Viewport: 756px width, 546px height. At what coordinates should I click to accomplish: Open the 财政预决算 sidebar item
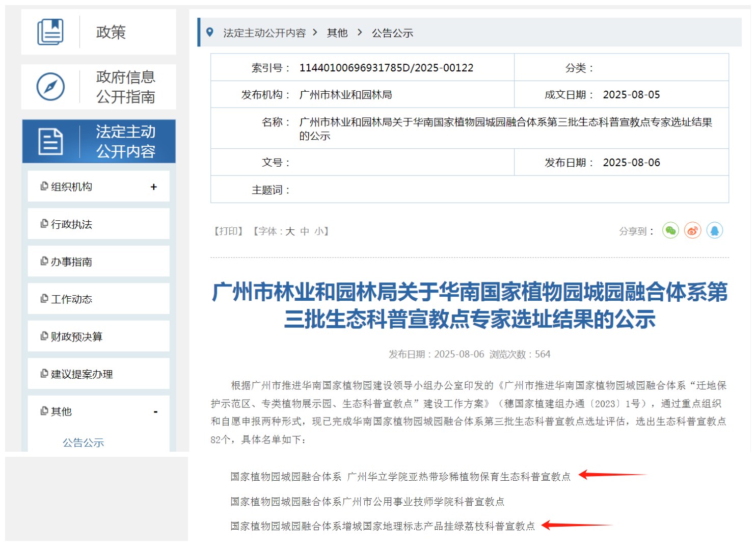[x=76, y=337]
